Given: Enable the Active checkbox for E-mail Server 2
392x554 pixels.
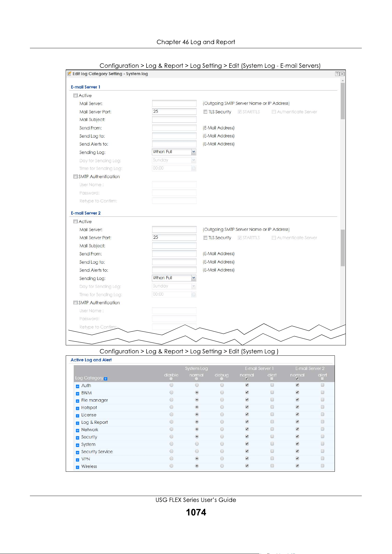Looking at the screenshot, I should pyautogui.click(x=75, y=221).
